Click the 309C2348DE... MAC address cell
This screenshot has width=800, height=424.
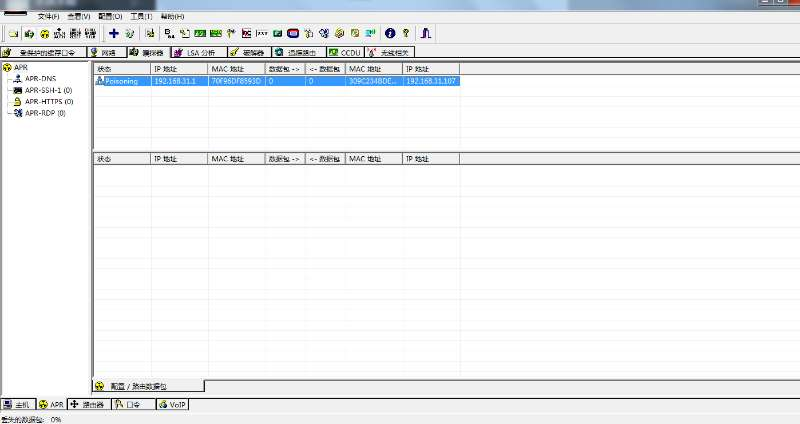click(x=374, y=81)
